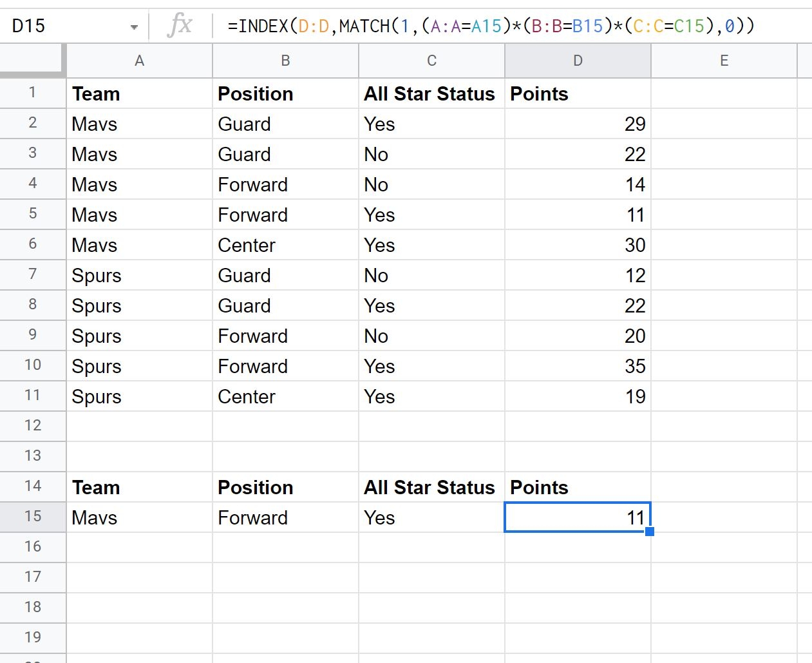Viewport: 812px width, 663px height.
Task: Select column header E
Action: click(x=724, y=60)
